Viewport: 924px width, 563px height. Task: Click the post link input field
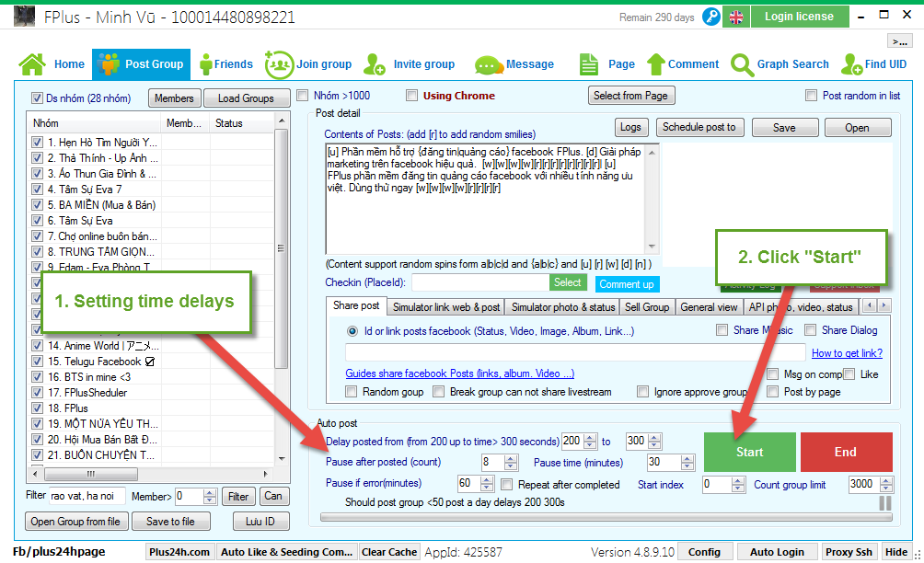575,352
